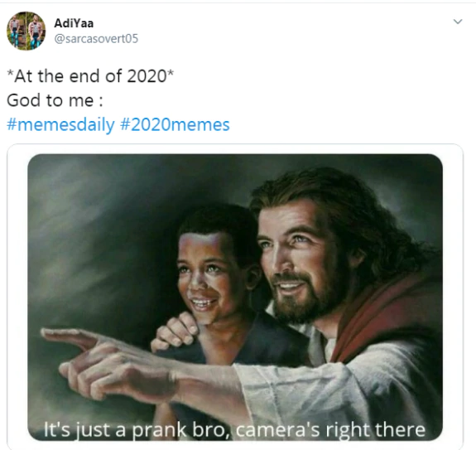Click the right photo half of the avatar

36,31
